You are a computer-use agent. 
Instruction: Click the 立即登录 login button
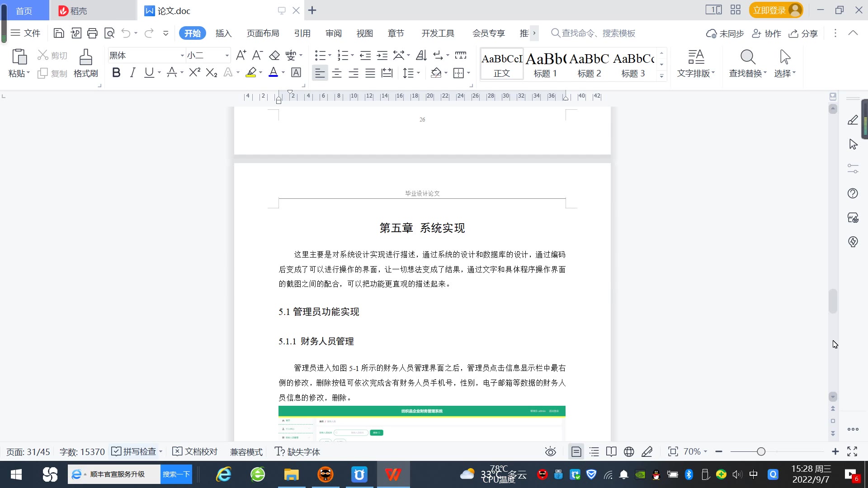pos(776,10)
